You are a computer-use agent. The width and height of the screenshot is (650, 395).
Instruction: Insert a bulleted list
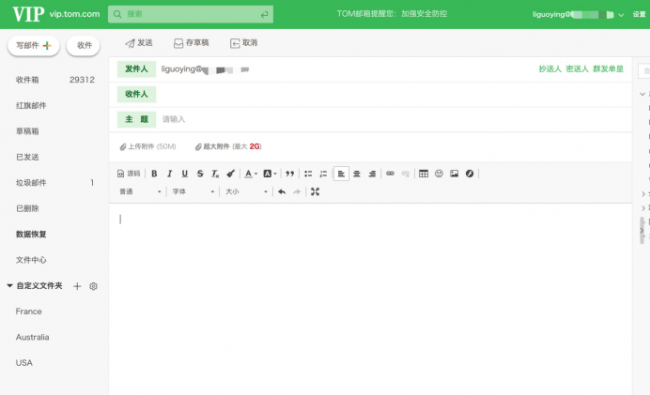[308, 174]
